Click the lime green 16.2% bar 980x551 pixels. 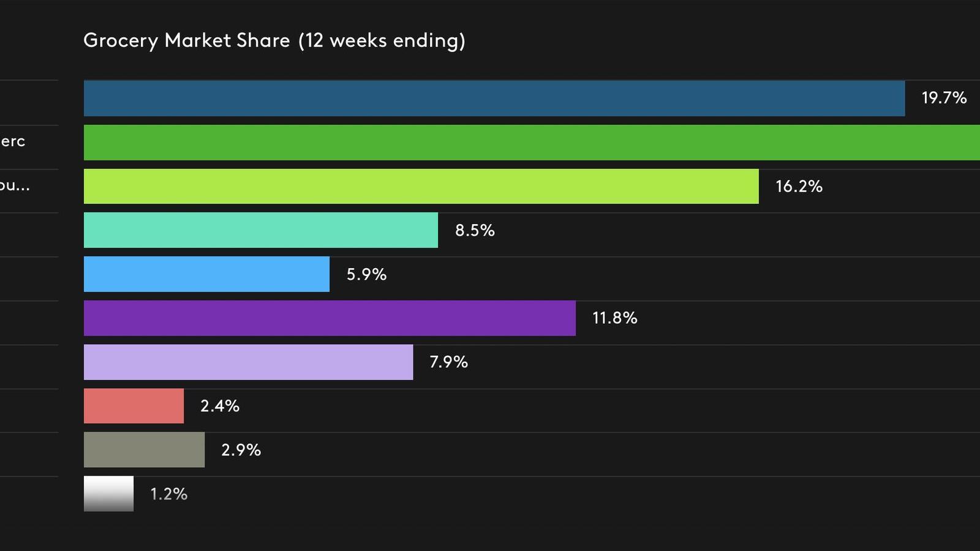pos(421,186)
